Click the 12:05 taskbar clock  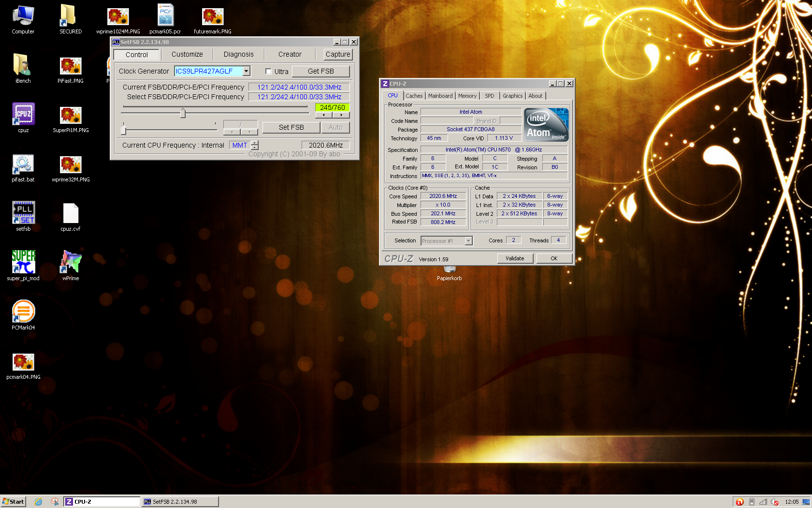pos(792,502)
